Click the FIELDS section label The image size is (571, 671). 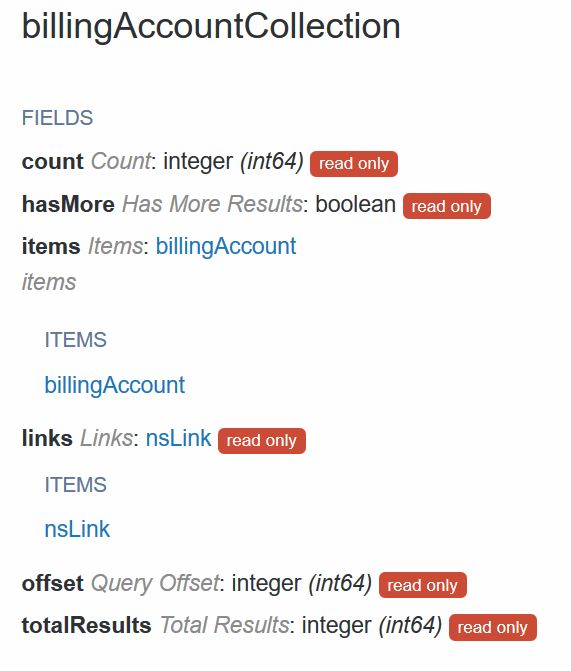point(57,118)
